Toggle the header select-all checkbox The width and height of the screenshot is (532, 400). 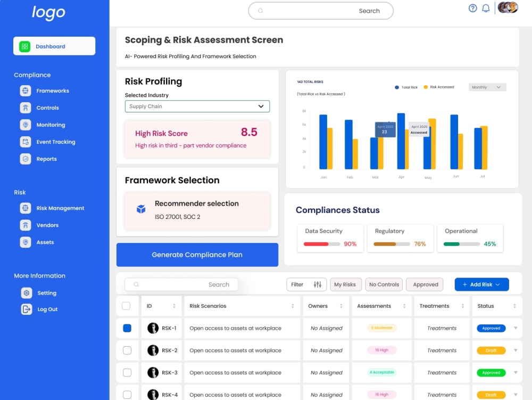pyautogui.click(x=127, y=306)
